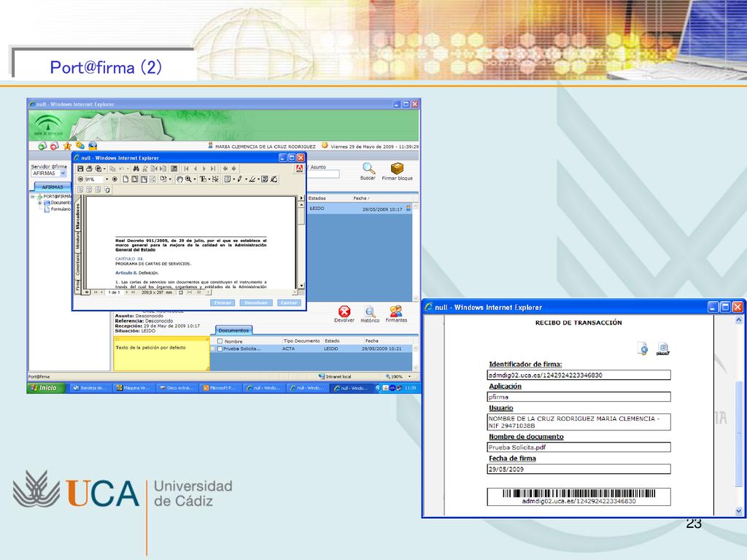Click the receipt window vertical scrollbar thumb
747x560 pixels.
click(x=738, y=433)
